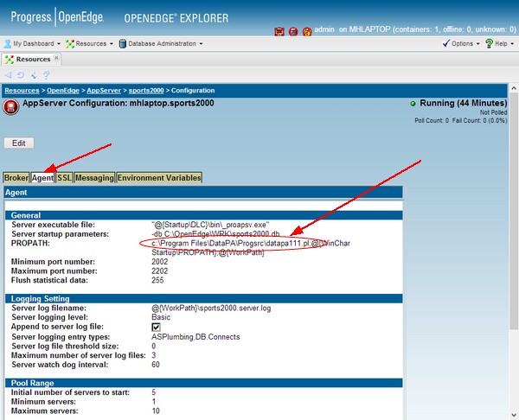Click minimum port number value 2002
Viewport: 519px width, 420px height.
159,262
